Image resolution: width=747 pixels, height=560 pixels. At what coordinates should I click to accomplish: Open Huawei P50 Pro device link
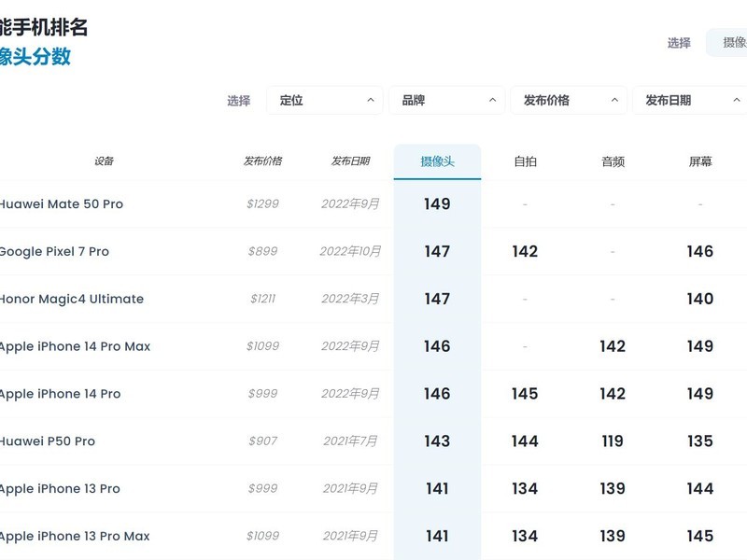[48, 441]
